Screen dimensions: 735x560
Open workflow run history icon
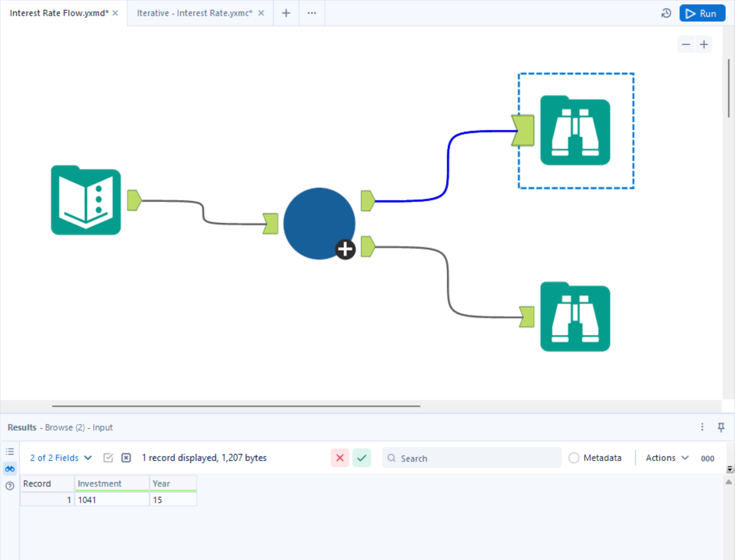(666, 13)
